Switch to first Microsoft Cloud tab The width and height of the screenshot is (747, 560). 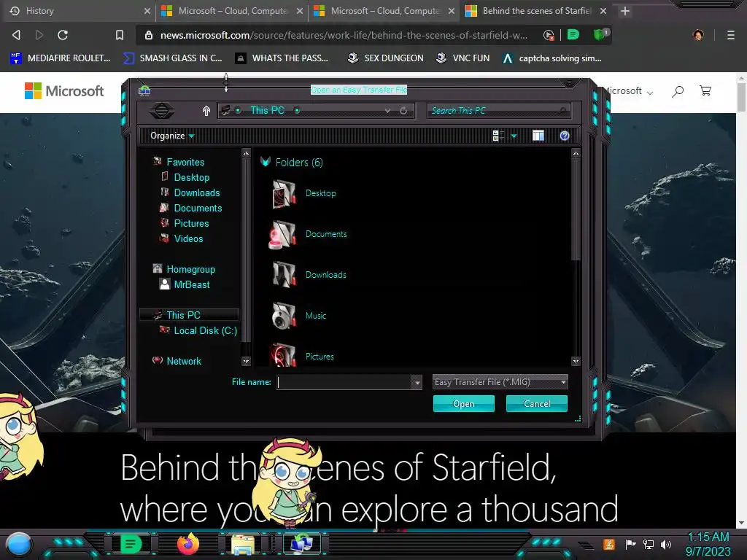233,11
